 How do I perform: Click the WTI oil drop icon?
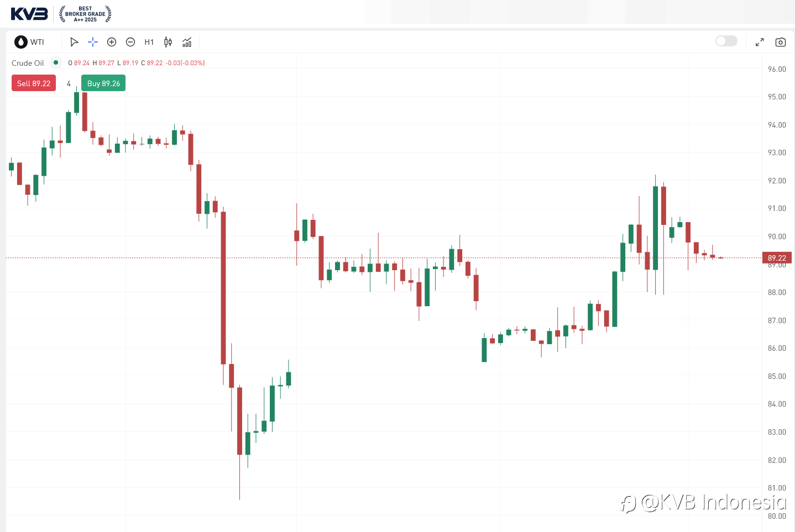(21, 42)
